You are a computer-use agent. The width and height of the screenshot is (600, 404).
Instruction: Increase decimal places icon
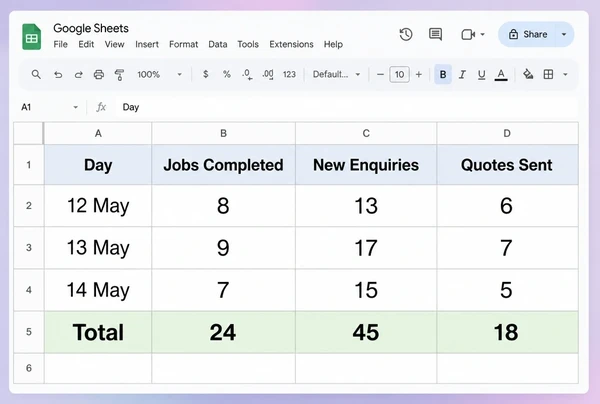268,74
